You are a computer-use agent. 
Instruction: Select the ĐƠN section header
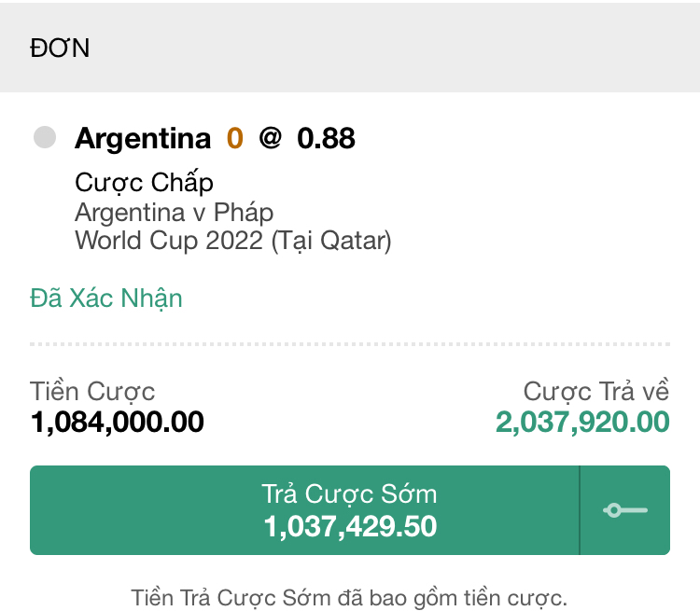60,48
